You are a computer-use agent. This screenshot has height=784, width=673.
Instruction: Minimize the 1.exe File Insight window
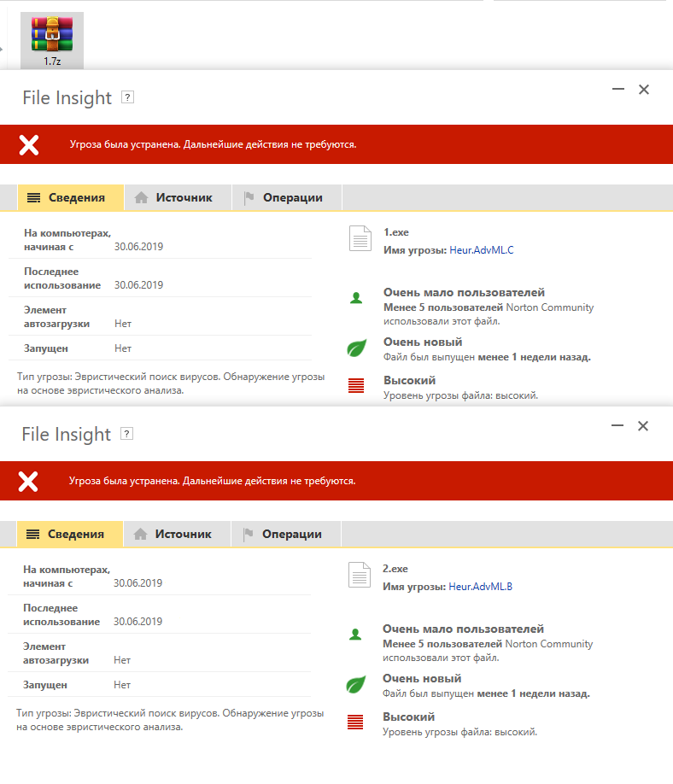(618, 89)
